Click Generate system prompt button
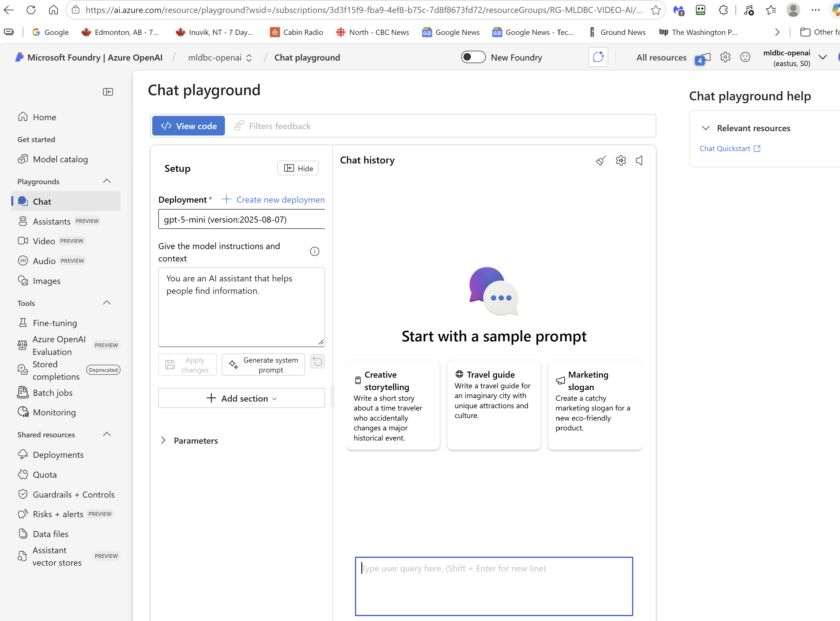 coord(263,365)
